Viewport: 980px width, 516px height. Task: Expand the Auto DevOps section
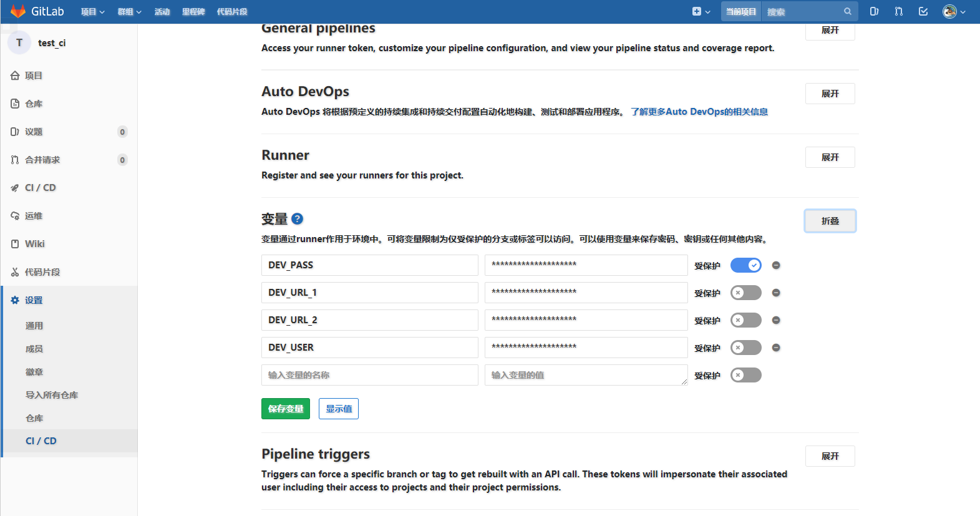point(830,94)
